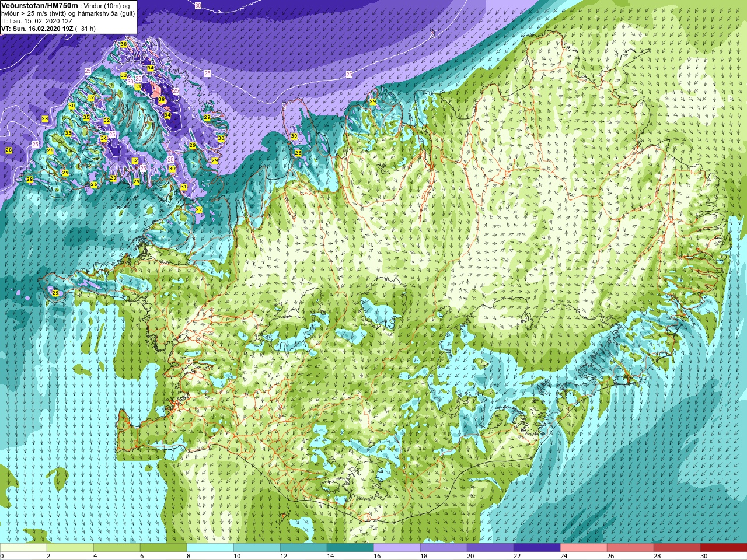
Task: Click the legend scale value 20
Action: [x=471, y=556]
